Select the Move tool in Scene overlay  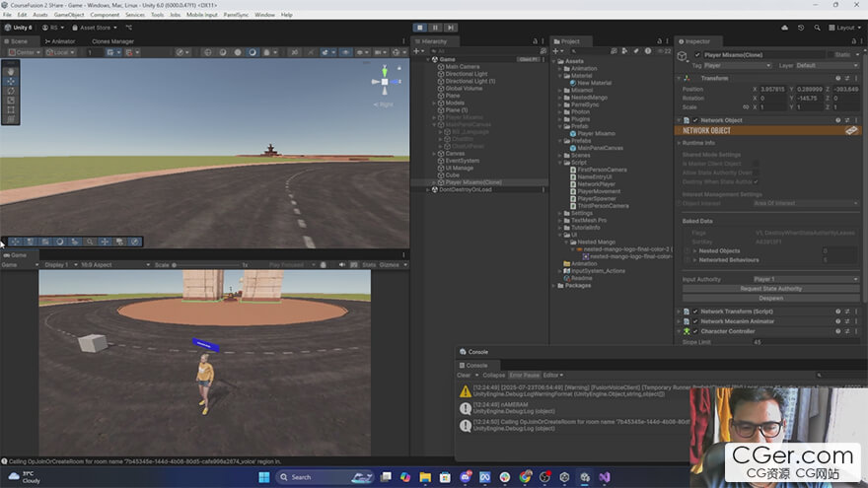click(x=11, y=81)
